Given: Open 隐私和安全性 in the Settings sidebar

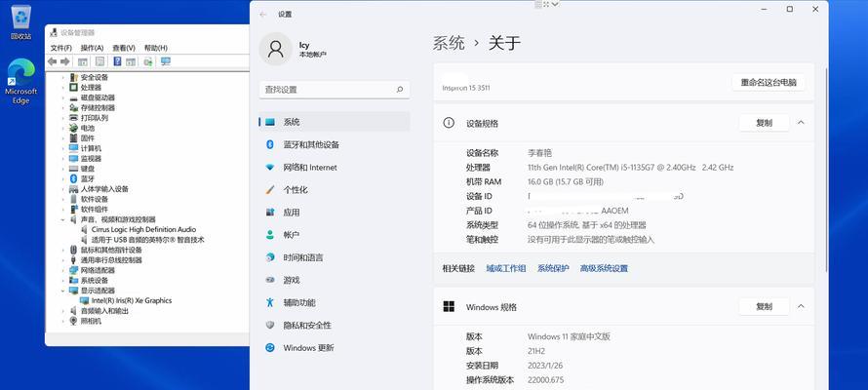Looking at the screenshot, I should point(335,326).
